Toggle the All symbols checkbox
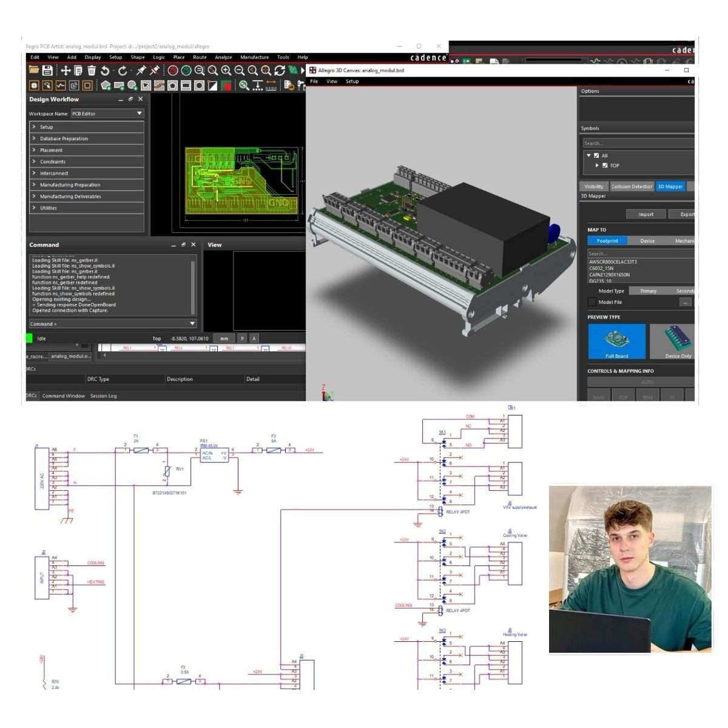This screenshot has height=728, width=728. [596, 155]
